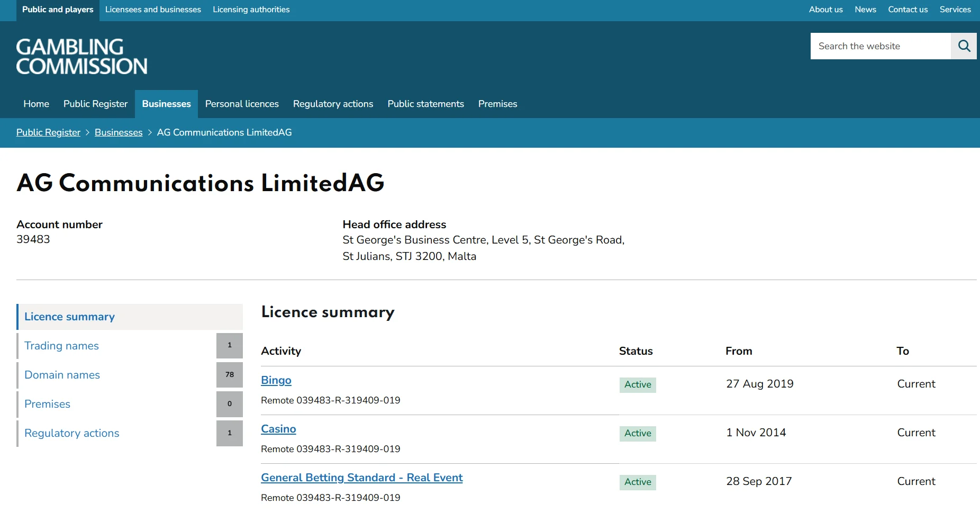The height and width of the screenshot is (512, 980).
Task: Open Premises in the top navigation
Action: pos(497,104)
